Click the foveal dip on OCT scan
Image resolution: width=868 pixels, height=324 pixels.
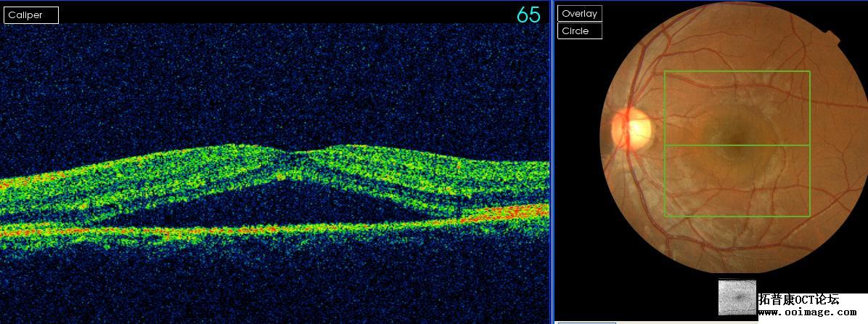(287, 152)
